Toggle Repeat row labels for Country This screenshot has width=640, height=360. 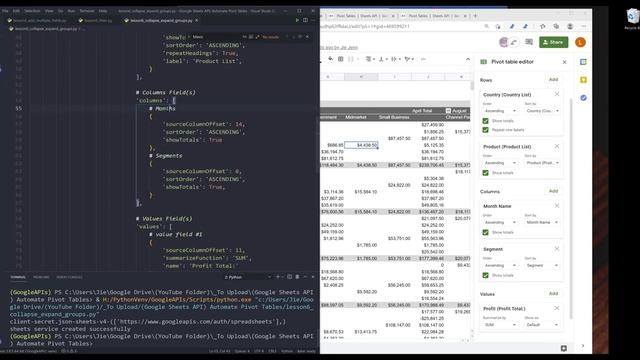pyautogui.click(x=485, y=130)
